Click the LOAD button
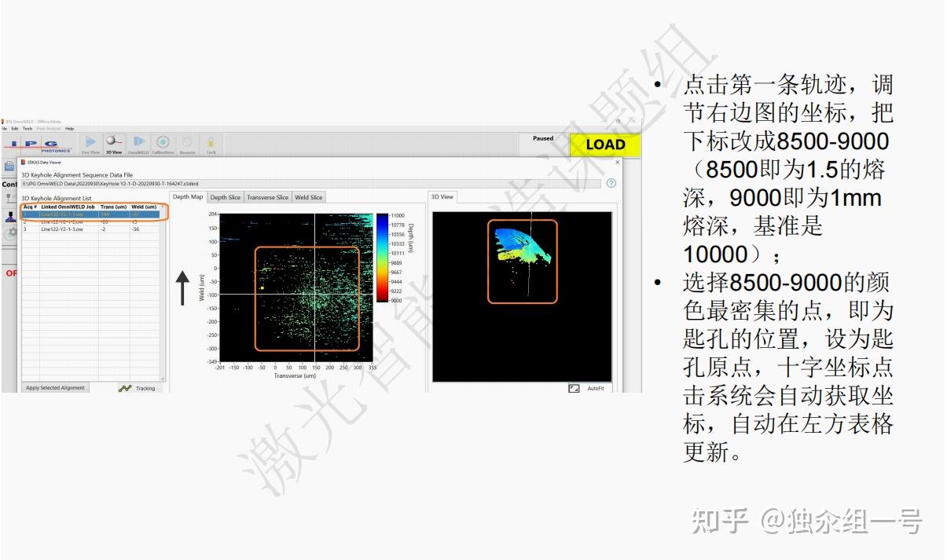The image size is (947, 560). pos(605,145)
